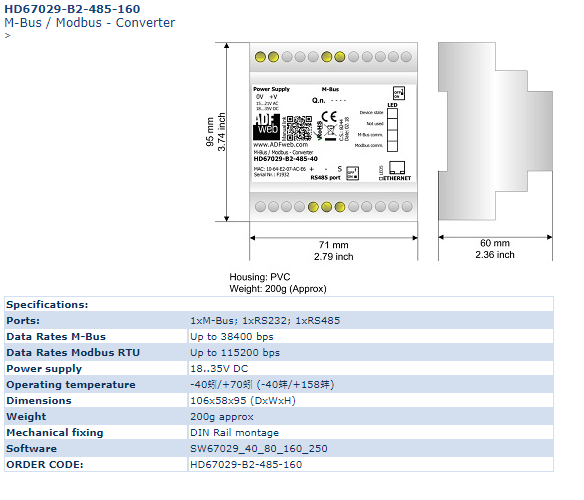Click the Specifications header row
Viewport: 584px width, 500px height.
279,304
